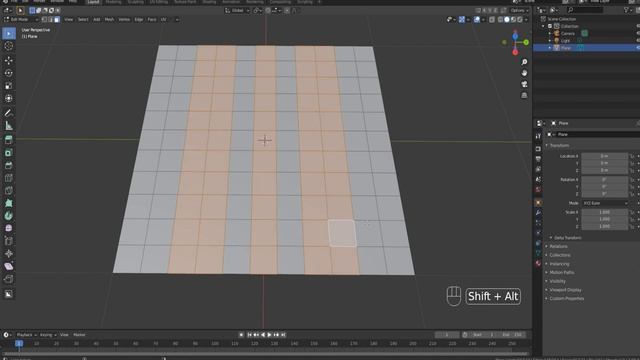Viewport: 640px width, 360px height.
Task: Toggle proportional editing in header
Action: tap(287, 11)
